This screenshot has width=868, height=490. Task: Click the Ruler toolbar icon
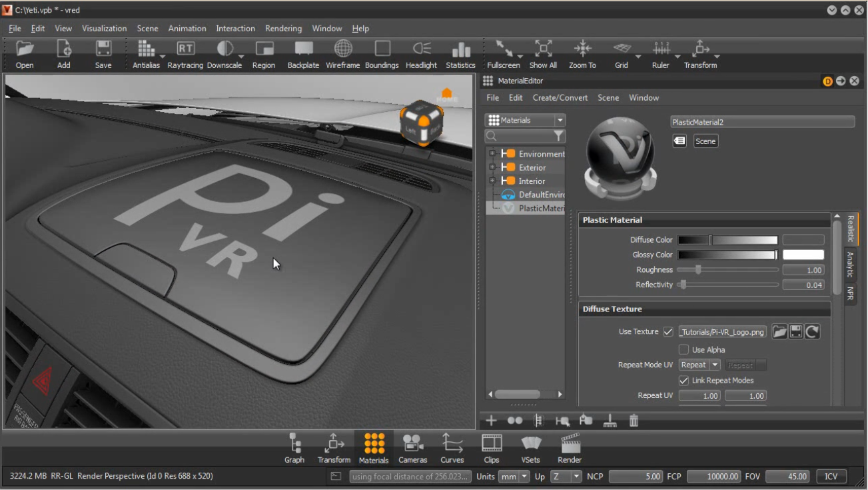[x=661, y=49]
